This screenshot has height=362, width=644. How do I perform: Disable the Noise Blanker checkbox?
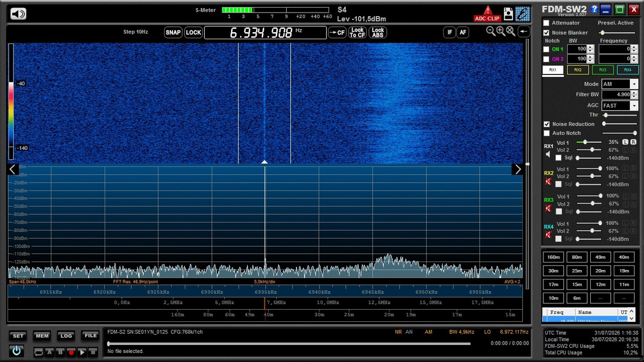point(546,33)
